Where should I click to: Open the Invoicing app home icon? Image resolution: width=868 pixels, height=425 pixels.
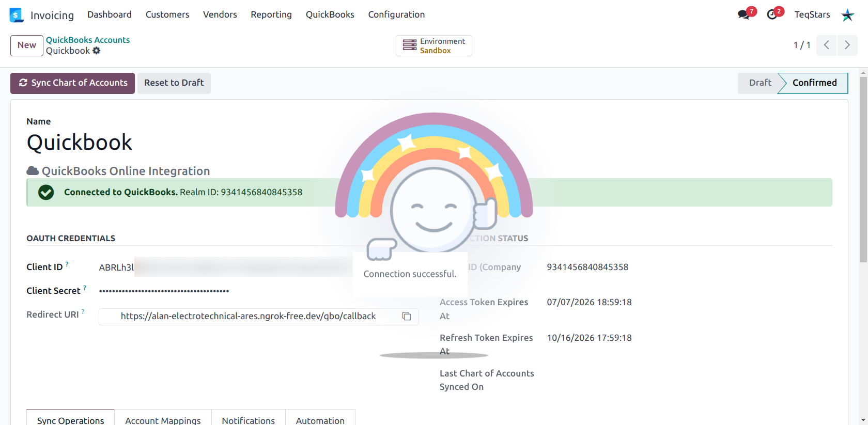click(17, 15)
